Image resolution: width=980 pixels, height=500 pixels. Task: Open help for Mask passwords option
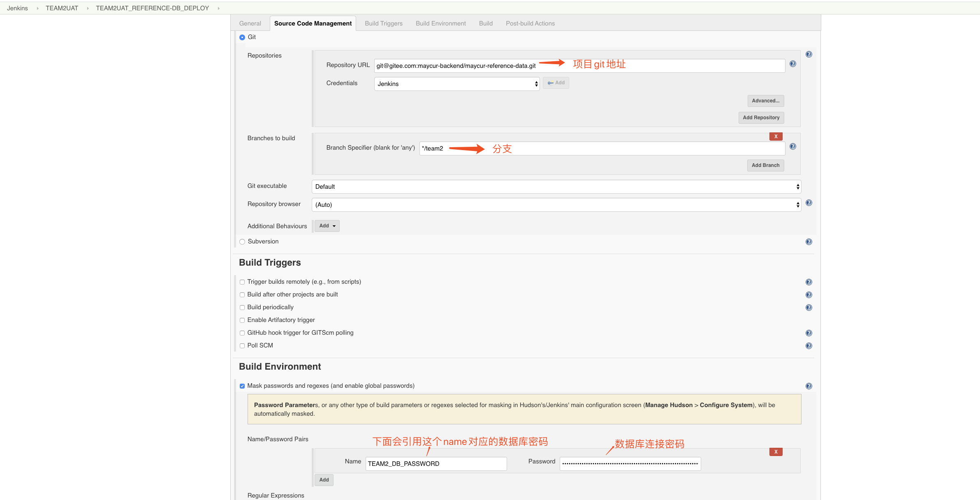pyautogui.click(x=809, y=386)
